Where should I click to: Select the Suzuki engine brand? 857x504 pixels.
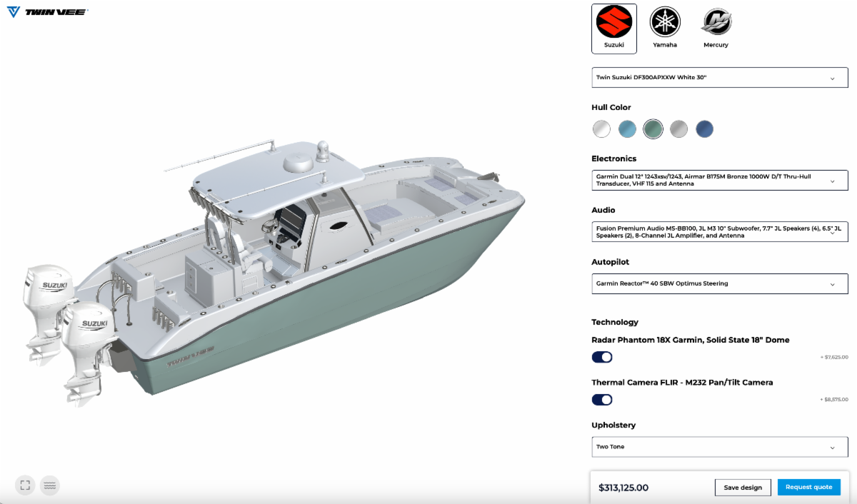click(614, 29)
